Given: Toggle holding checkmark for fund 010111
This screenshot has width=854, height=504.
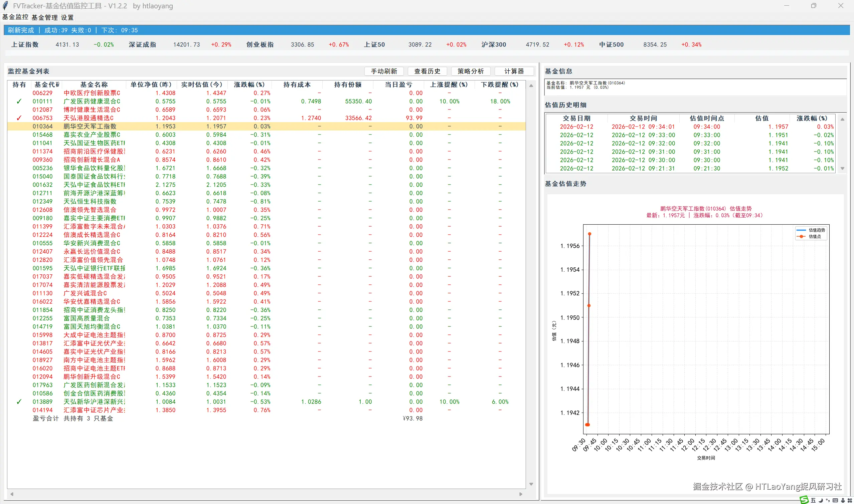Looking at the screenshot, I should pyautogui.click(x=19, y=101).
